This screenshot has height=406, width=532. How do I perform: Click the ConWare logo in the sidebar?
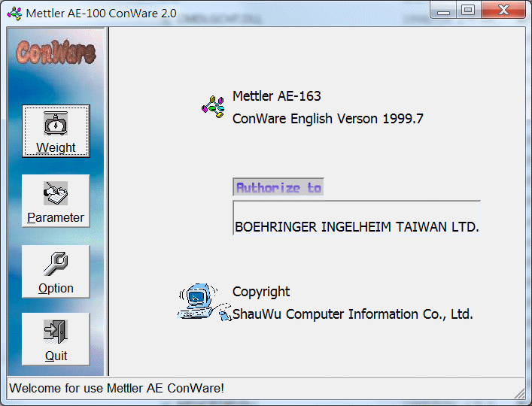[x=56, y=52]
